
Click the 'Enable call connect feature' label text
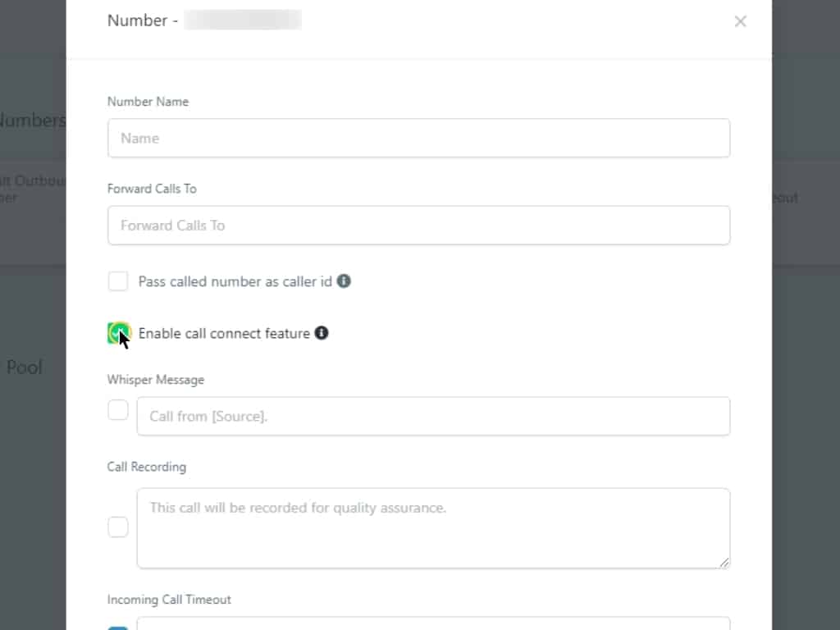224,333
